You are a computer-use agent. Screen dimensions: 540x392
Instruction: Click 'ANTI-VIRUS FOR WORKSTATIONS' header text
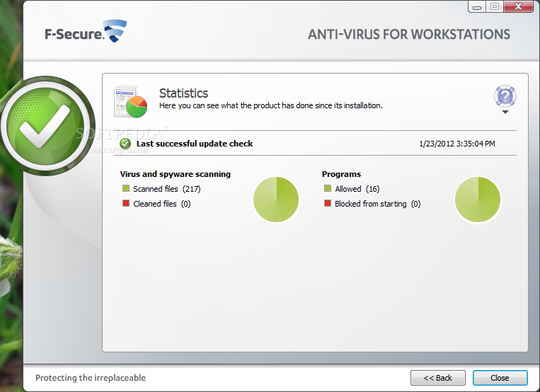coord(409,34)
